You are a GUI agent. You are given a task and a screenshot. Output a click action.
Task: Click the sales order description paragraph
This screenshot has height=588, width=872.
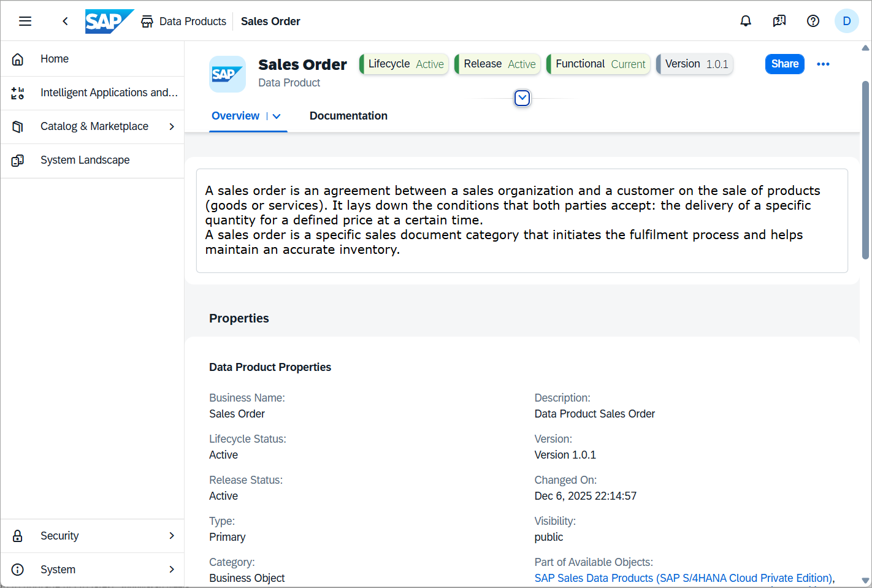point(513,220)
